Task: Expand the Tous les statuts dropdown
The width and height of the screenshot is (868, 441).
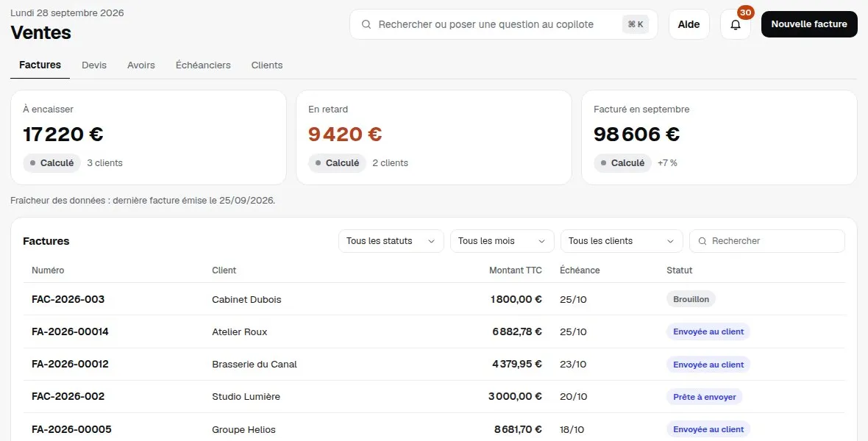Action: (x=391, y=241)
